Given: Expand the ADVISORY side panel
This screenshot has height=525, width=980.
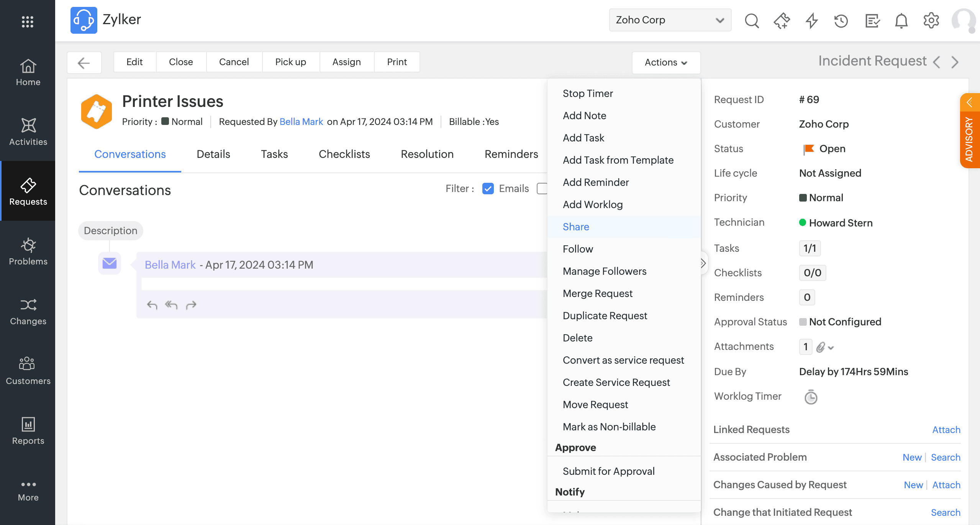Looking at the screenshot, I should click(x=970, y=102).
